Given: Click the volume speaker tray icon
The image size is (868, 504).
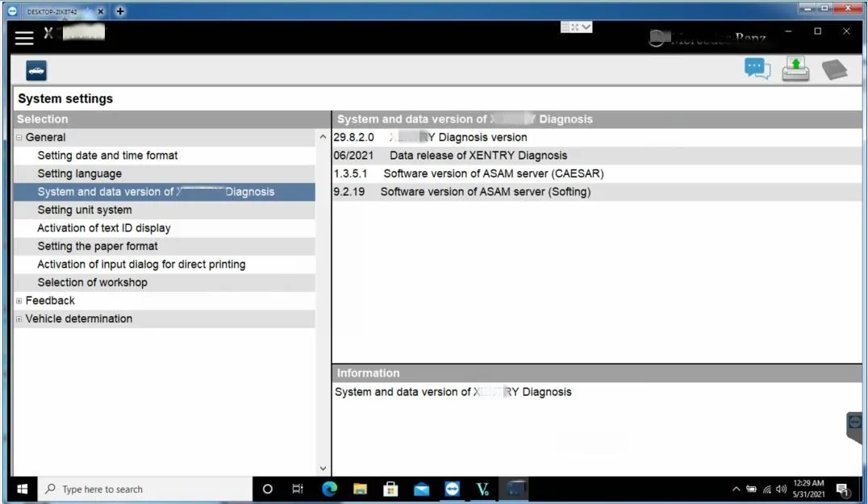Looking at the screenshot, I should coord(781,489).
